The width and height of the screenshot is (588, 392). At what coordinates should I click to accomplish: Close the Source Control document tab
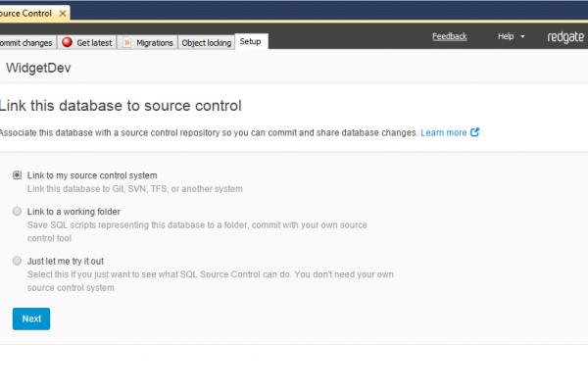(63, 14)
